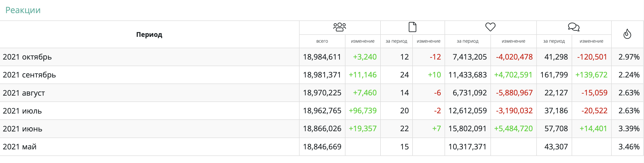Click the engagement flame icon
This screenshot has height=163, width=644.
(x=627, y=34)
